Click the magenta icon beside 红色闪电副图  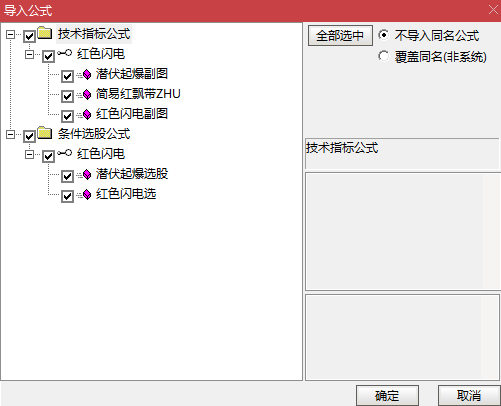tap(87, 115)
